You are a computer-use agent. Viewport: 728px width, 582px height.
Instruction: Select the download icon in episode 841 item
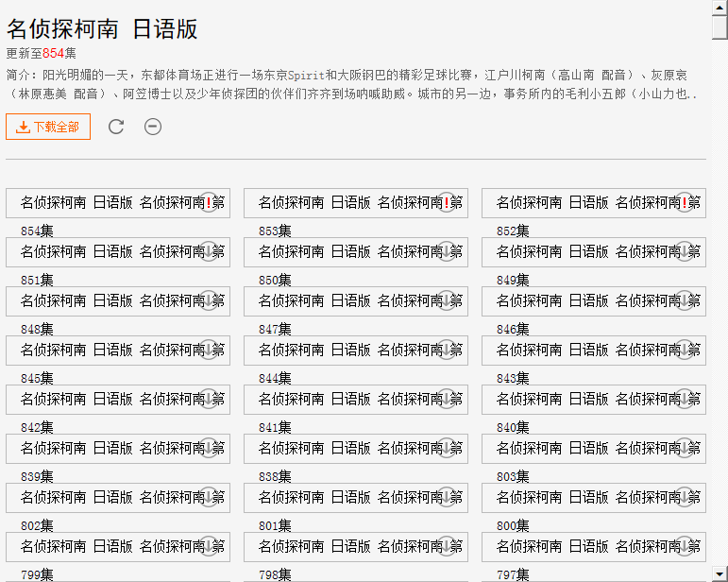pyautogui.click(x=447, y=399)
